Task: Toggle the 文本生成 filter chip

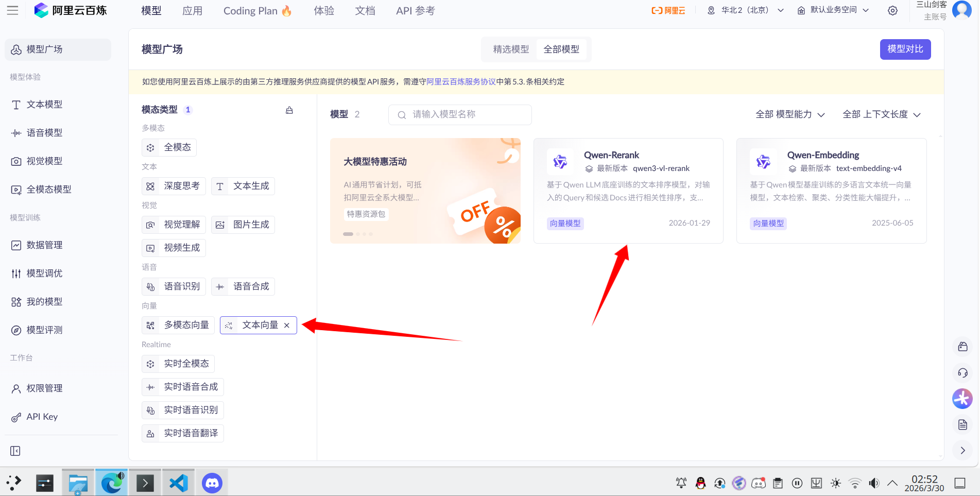Action: click(x=243, y=186)
